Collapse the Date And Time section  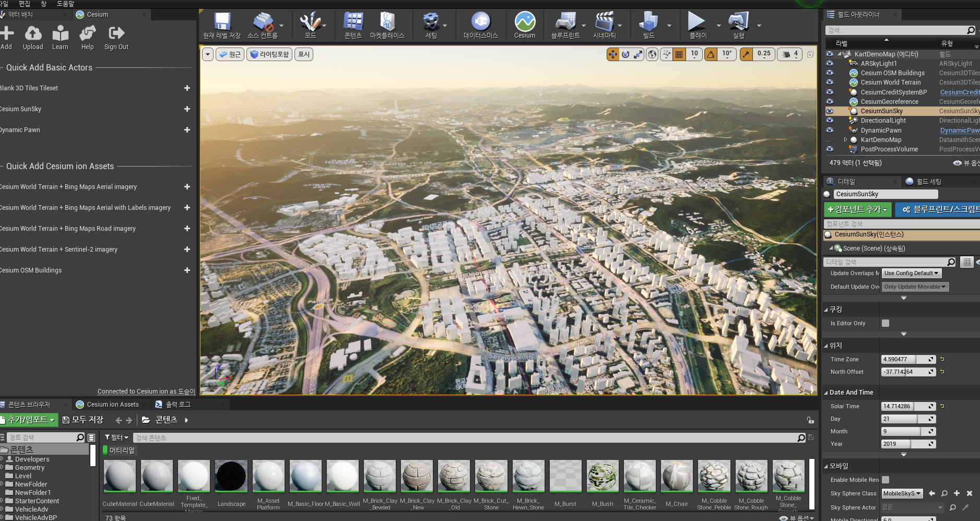click(x=826, y=393)
